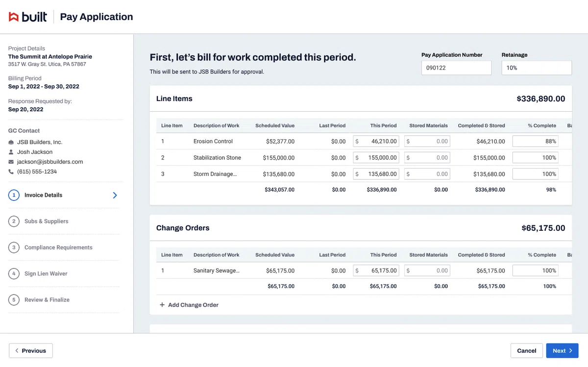
Task: Click the step 2 circle icon
Action: tap(14, 221)
